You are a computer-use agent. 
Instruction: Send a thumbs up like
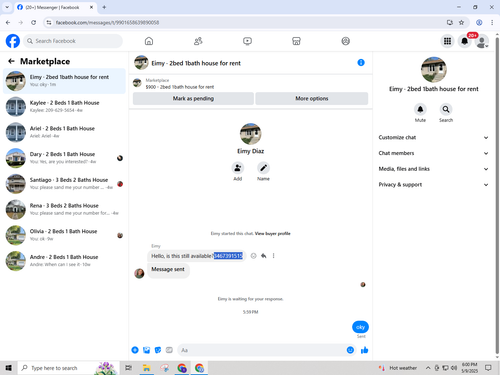coord(364,350)
